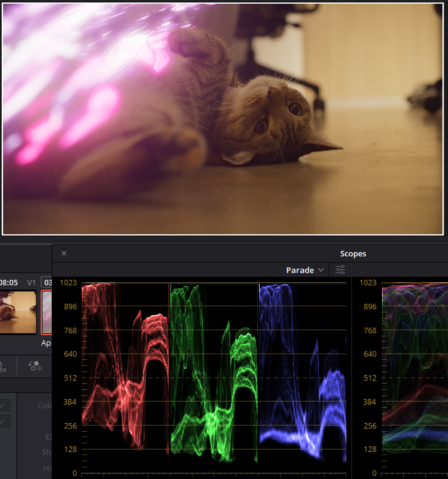Viewport: 448px width, 479px height.
Task: Select the HDR palette icon
Action: tap(3, 366)
